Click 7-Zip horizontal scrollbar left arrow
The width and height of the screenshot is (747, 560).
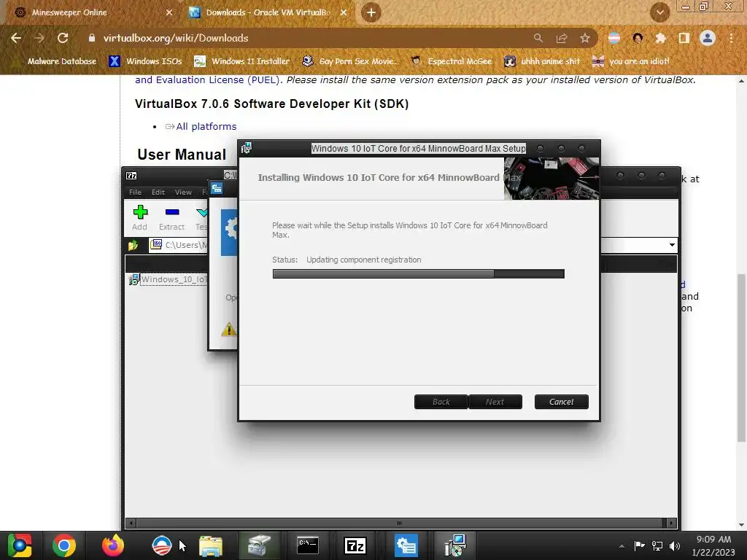(131, 523)
